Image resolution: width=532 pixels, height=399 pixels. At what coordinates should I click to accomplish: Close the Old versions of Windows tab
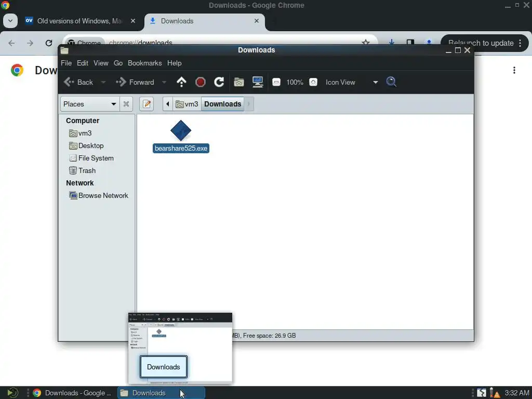pos(133,21)
